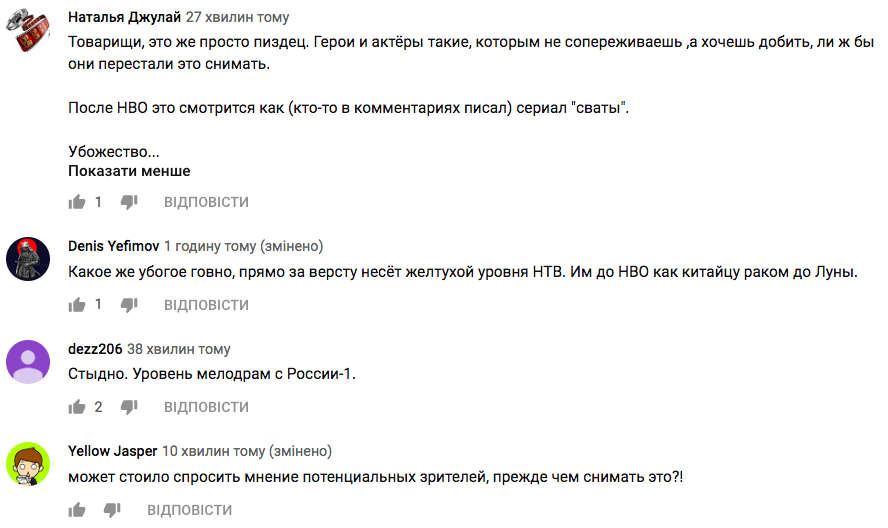
Task: Dislike the comment by dezz206
Action: tap(129, 407)
